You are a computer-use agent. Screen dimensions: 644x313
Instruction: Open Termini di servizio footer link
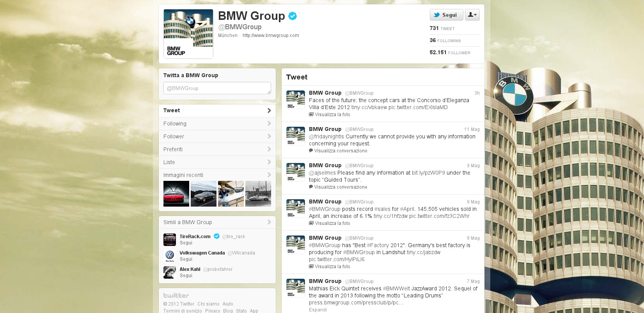183,311
